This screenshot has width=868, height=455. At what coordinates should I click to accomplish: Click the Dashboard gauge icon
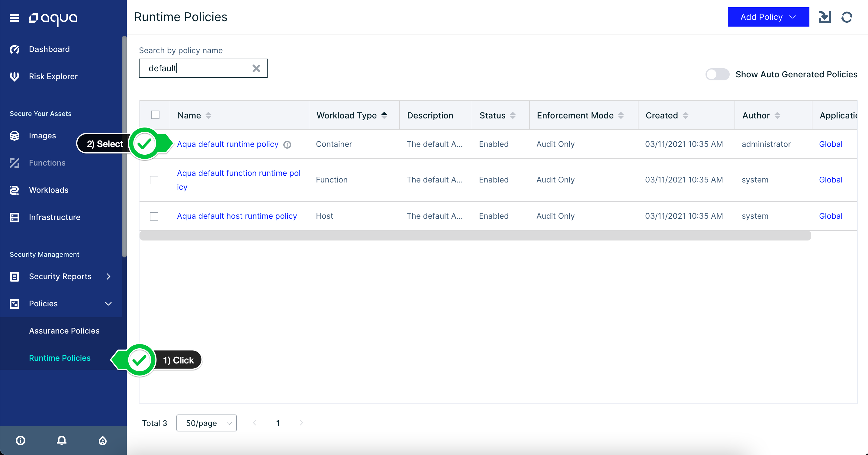coord(14,49)
